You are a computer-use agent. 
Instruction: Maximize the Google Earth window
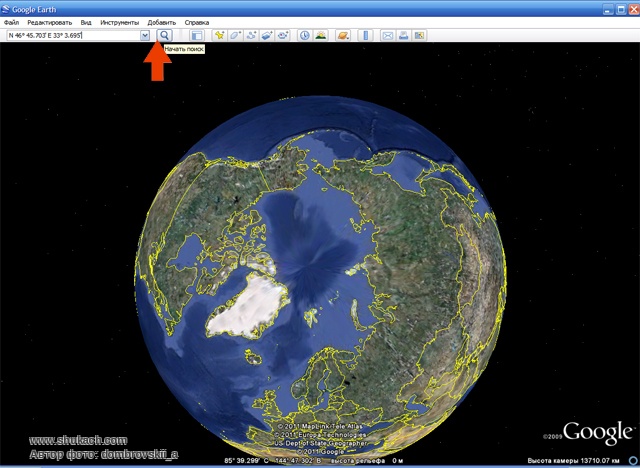coord(621,9)
